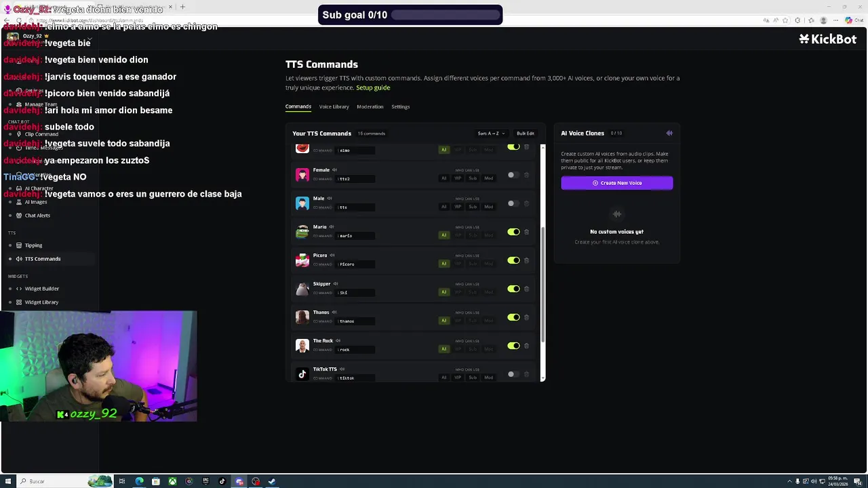Disable the Skipper TTS command toggle

click(513, 289)
